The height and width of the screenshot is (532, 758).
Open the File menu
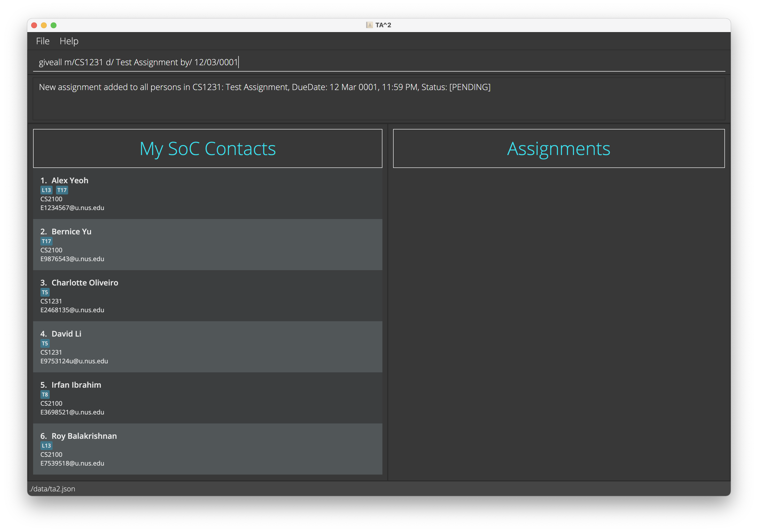[x=43, y=41]
